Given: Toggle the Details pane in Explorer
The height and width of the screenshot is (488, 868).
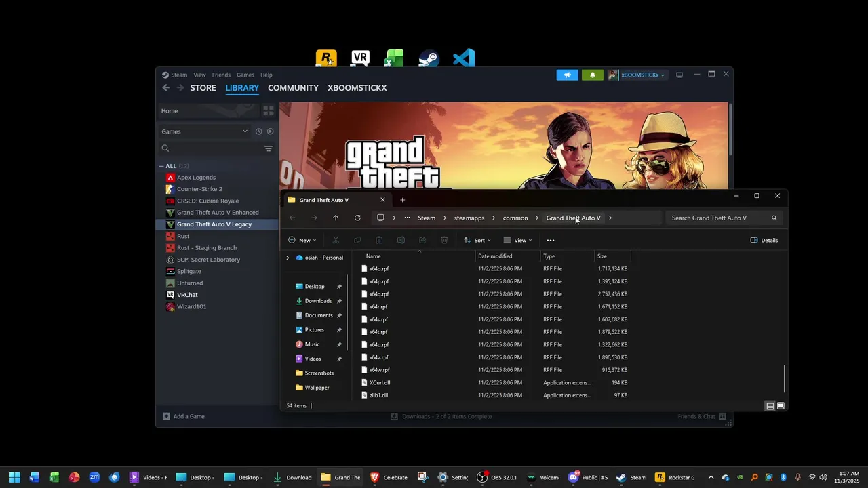Looking at the screenshot, I should pyautogui.click(x=764, y=240).
